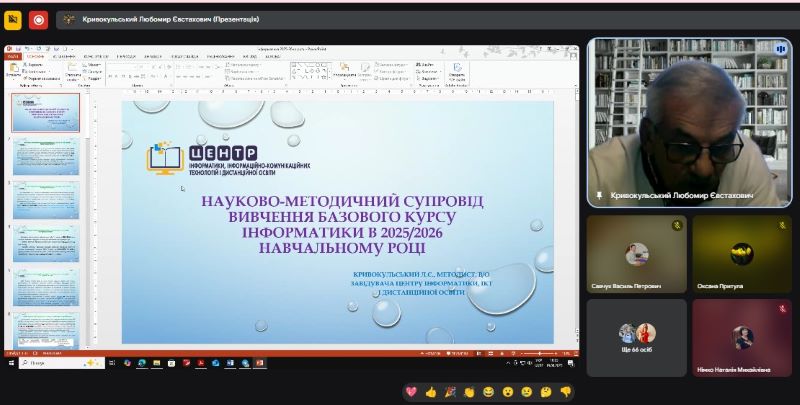Click the Quick Styles icon in ribbon
This screenshot has width=800, height=405.
pyautogui.click(x=365, y=67)
